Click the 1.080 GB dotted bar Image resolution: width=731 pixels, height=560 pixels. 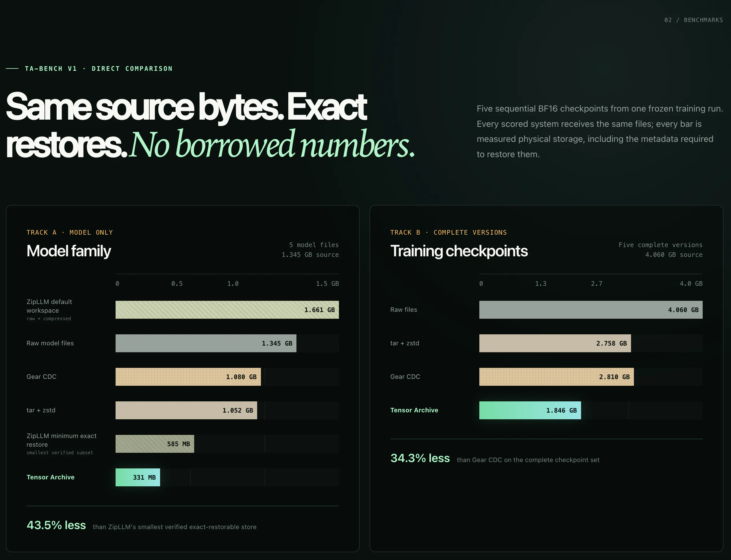click(x=188, y=377)
